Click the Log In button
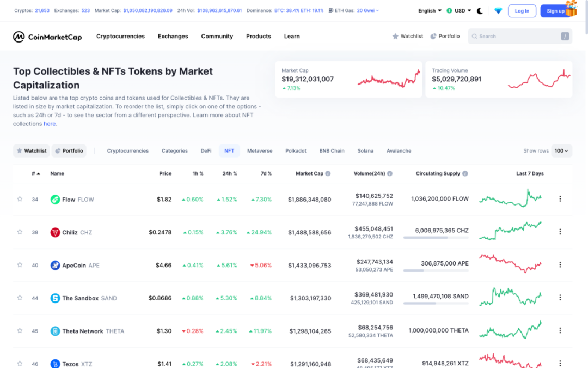The width and height of the screenshot is (588, 368). (522, 11)
